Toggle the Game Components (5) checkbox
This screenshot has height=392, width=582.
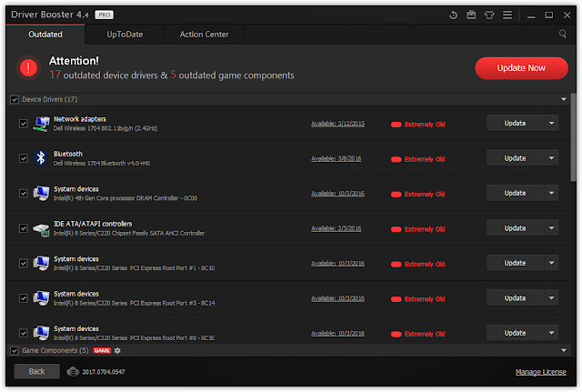point(15,350)
